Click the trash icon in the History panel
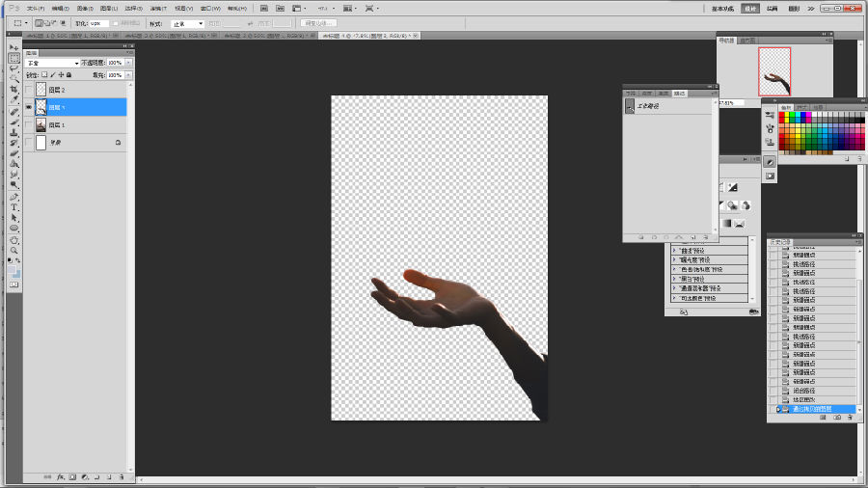 [851, 418]
